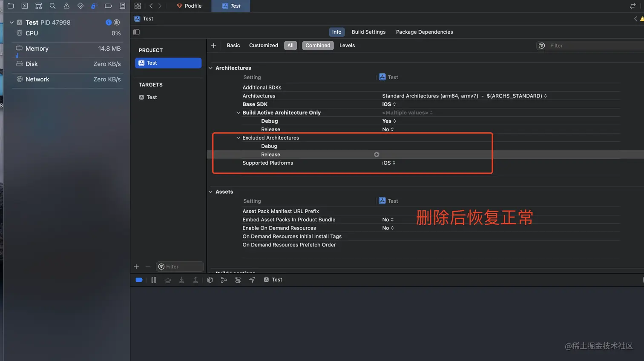Add a target with the bottom plus
Image resolution: width=644 pixels, height=361 pixels.
[136, 267]
